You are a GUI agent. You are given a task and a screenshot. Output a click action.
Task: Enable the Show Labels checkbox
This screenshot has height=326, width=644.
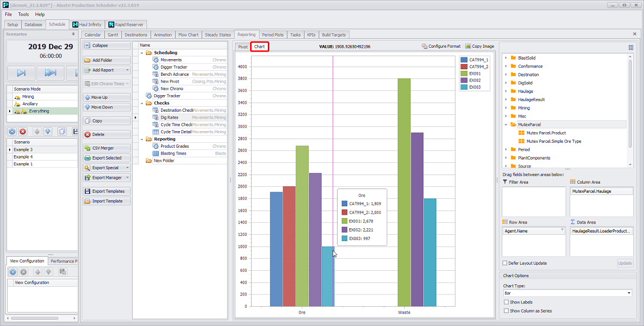506,302
